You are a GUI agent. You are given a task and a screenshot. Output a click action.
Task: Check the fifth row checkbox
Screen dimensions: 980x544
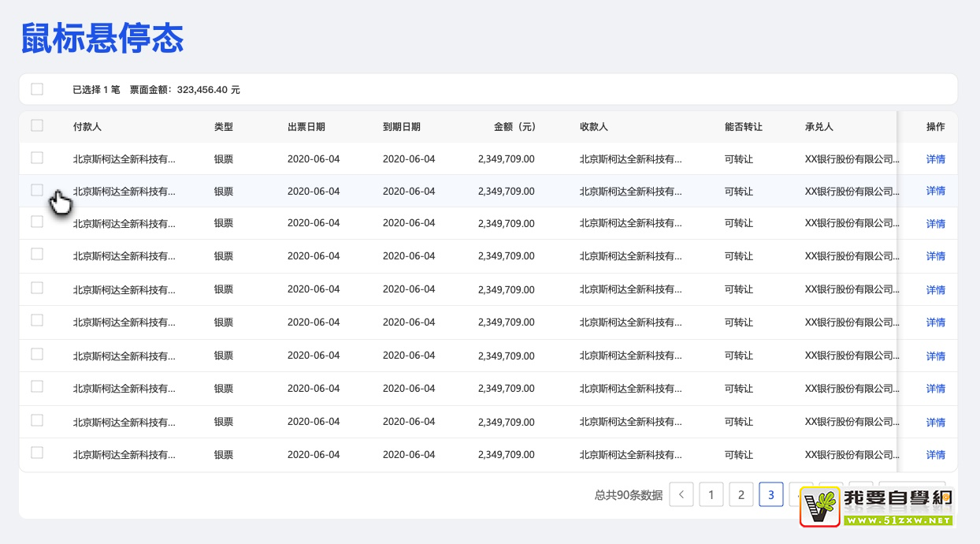(37, 288)
